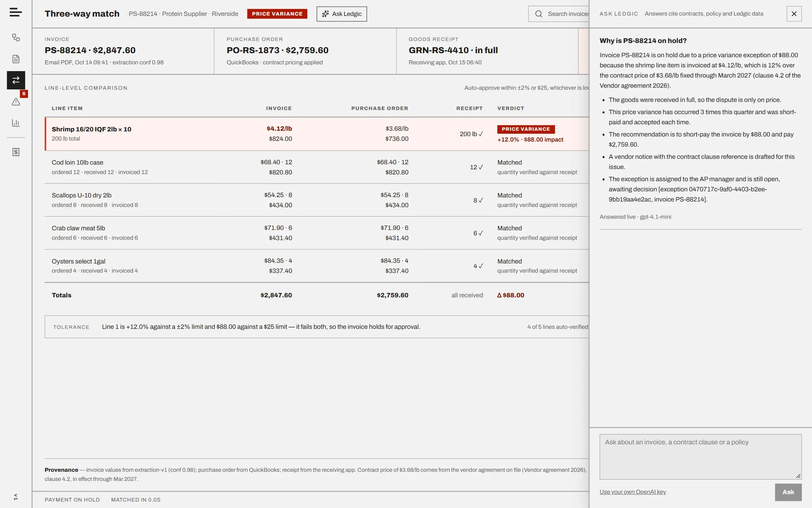Select the three-way match arrows icon
The width and height of the screenshot is (812, 508).
[16, 80]
